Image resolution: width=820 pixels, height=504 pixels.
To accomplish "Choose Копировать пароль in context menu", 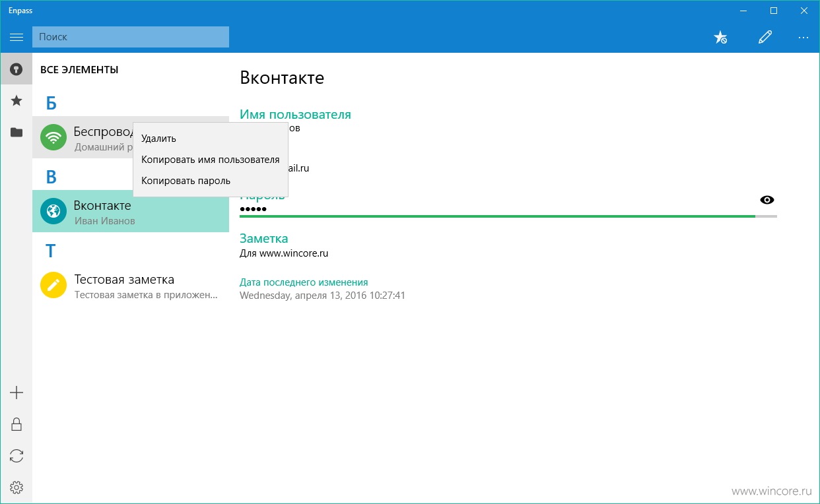I will pos(210,181).
